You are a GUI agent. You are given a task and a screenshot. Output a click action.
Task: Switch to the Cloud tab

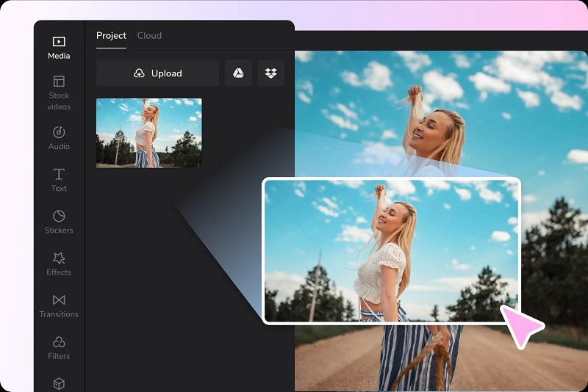pyautogui.click(x=149, y=35)
